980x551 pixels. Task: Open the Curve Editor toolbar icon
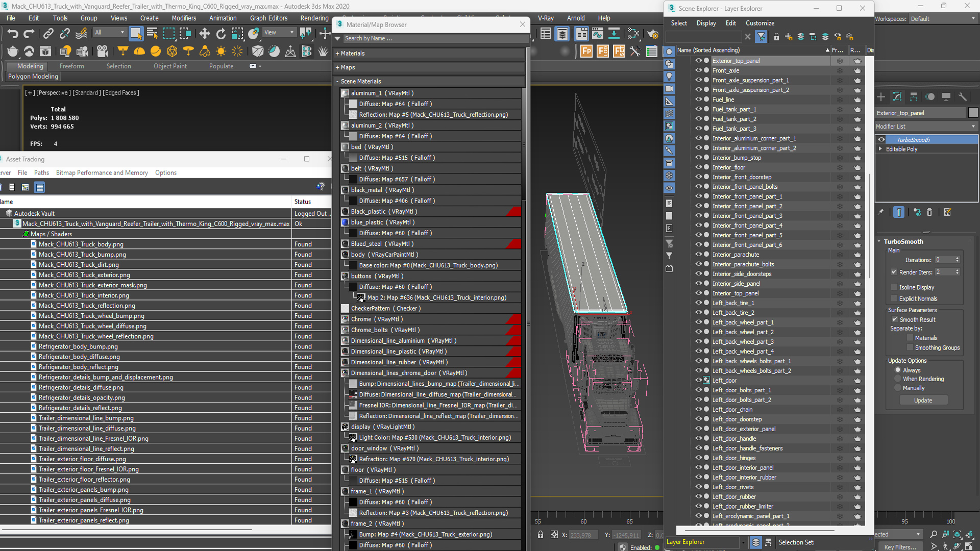point(597,34)
